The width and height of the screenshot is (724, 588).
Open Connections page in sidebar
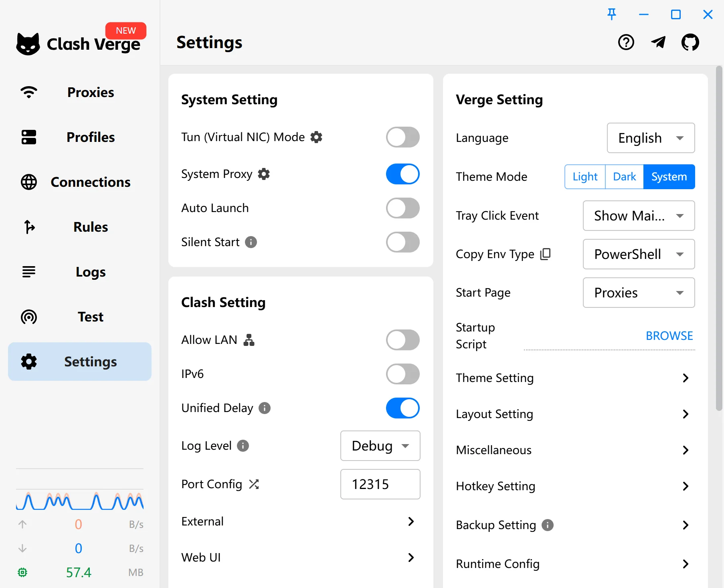click(80, 182)
